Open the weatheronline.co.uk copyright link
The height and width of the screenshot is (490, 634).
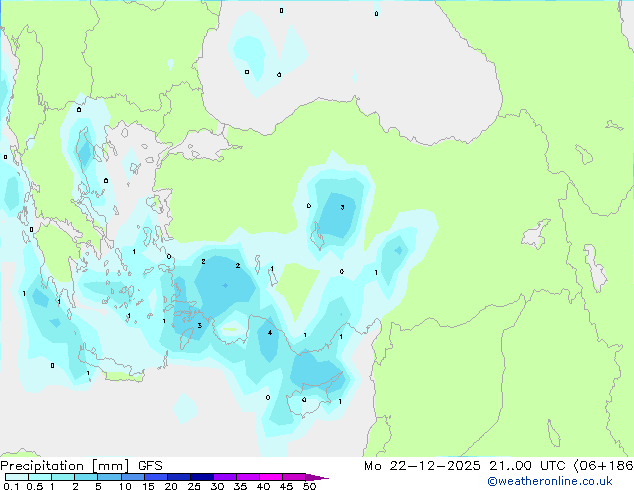(550, 481)
